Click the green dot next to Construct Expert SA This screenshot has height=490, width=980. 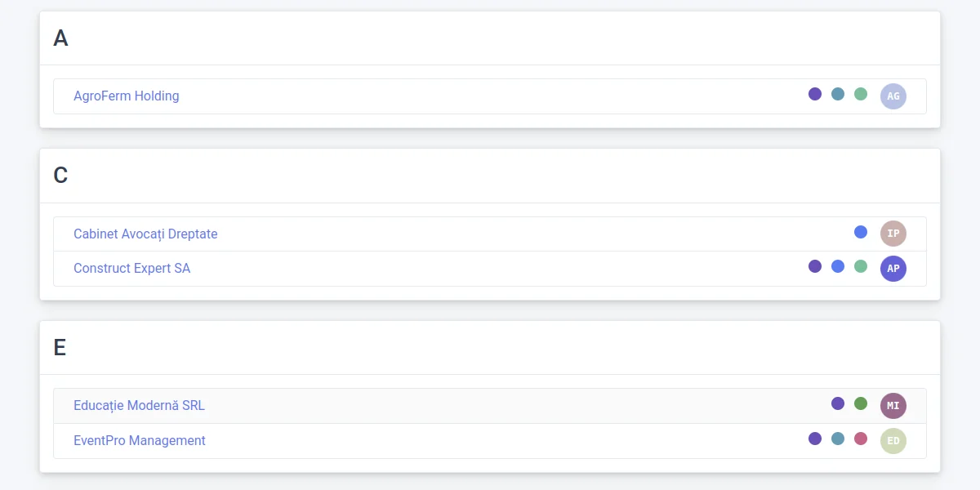(861, 265)
